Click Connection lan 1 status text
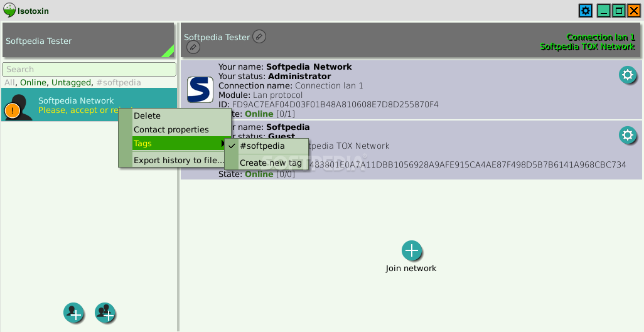 (x=601, y=37)
